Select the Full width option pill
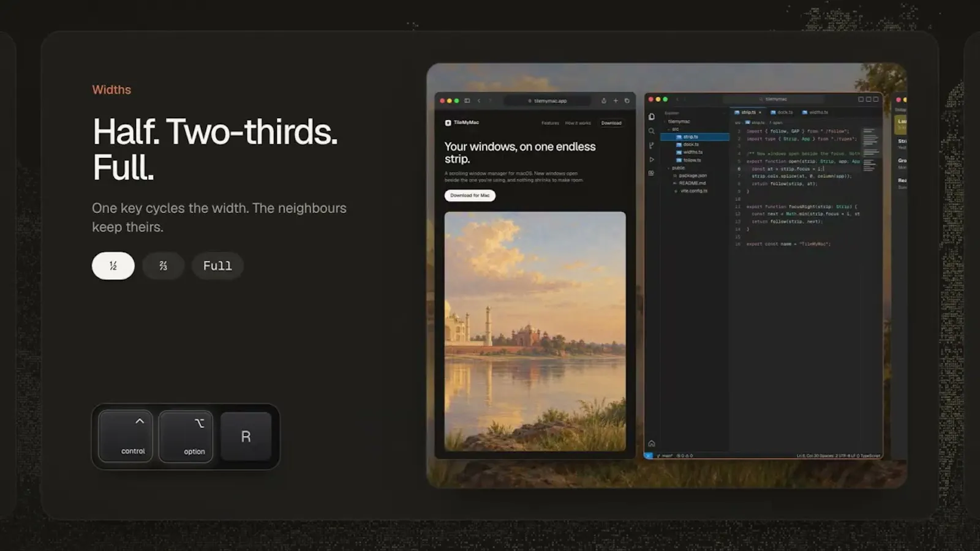The width and height of the screenshot is (980, 551). coord(217,266)
